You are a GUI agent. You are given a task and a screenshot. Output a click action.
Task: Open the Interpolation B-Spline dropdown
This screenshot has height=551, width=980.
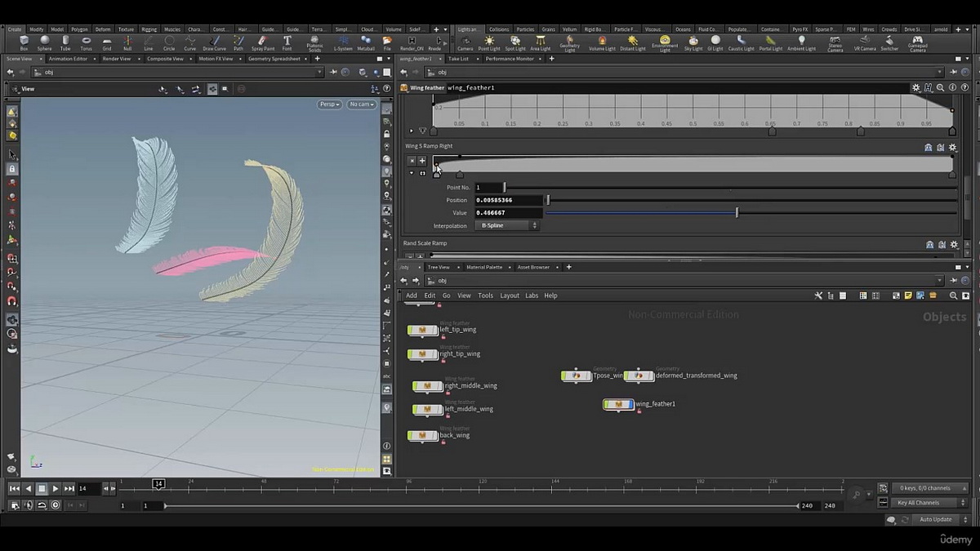(x=506, y=225)
